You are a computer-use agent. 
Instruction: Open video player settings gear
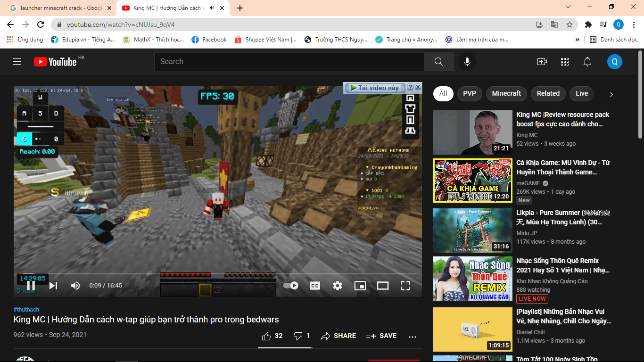(338, 286)
